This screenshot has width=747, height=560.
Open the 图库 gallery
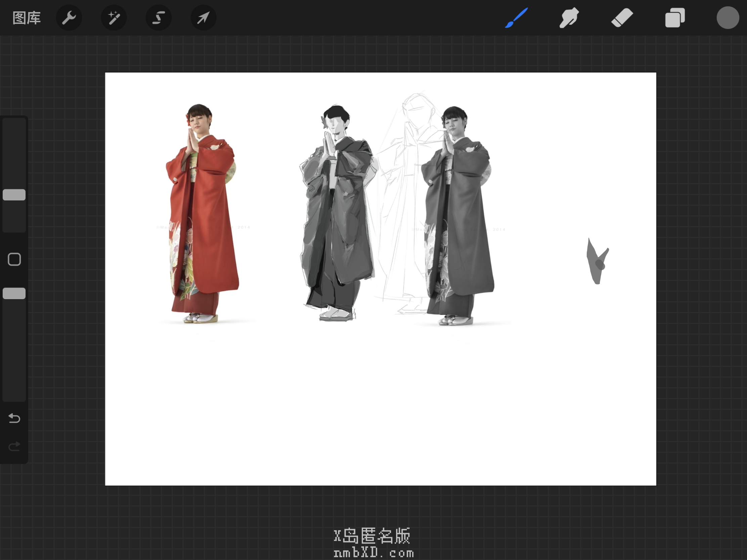26,18
